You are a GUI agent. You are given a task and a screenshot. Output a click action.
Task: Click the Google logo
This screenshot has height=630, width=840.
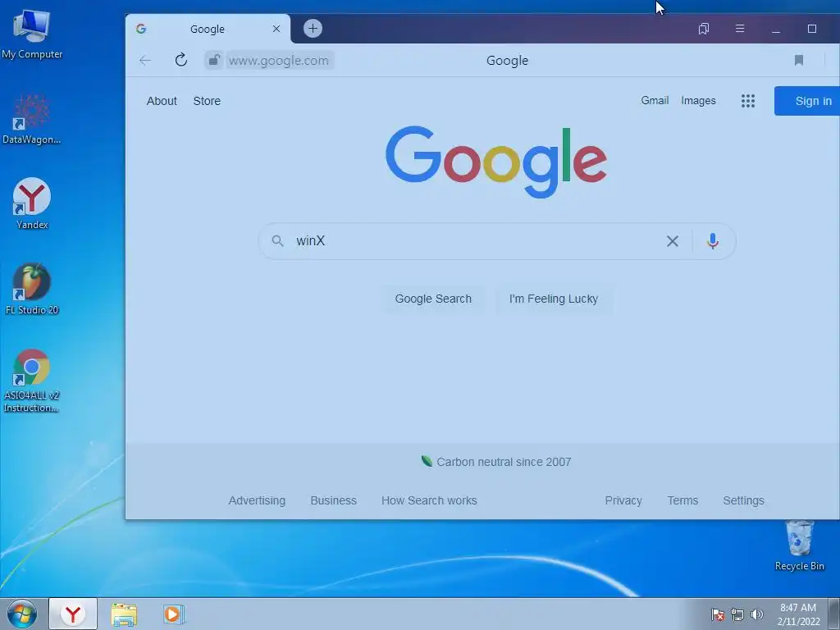496,161
